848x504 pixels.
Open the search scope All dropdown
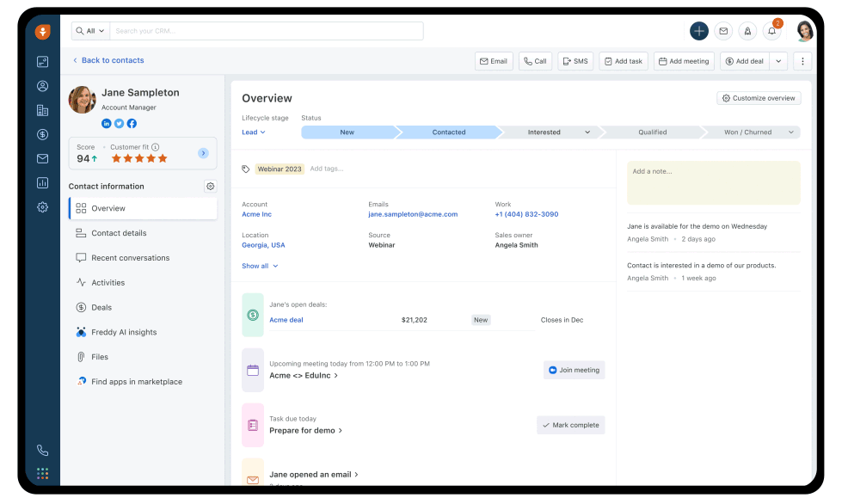click(89, 31)
